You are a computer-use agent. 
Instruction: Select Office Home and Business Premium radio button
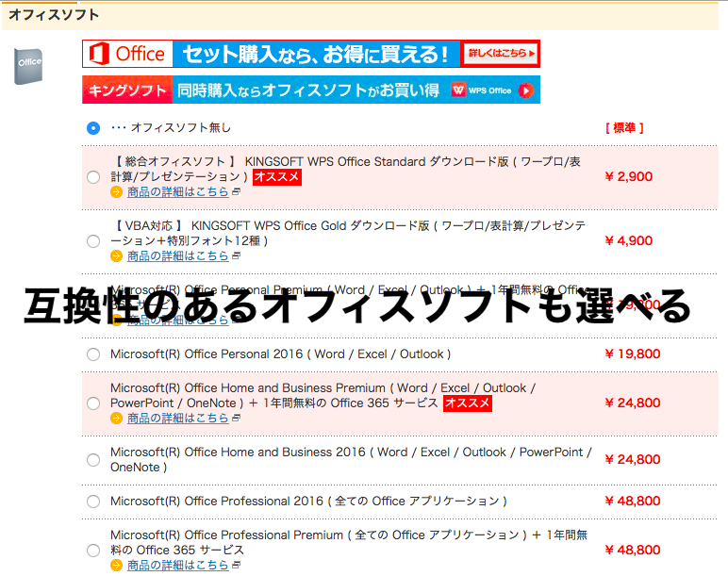click(x=92, y=403)
